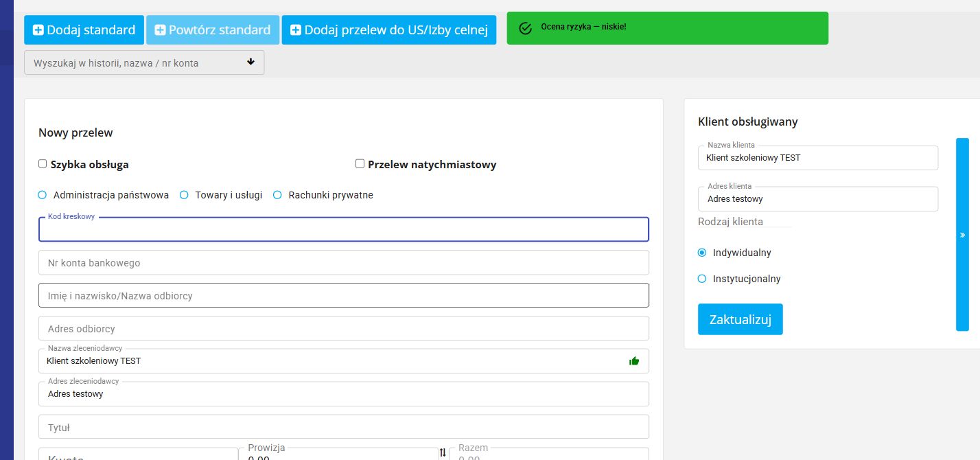Edit the Adres klienta field
This screenshot has width=980, height=460.
(x=818, y=199)
